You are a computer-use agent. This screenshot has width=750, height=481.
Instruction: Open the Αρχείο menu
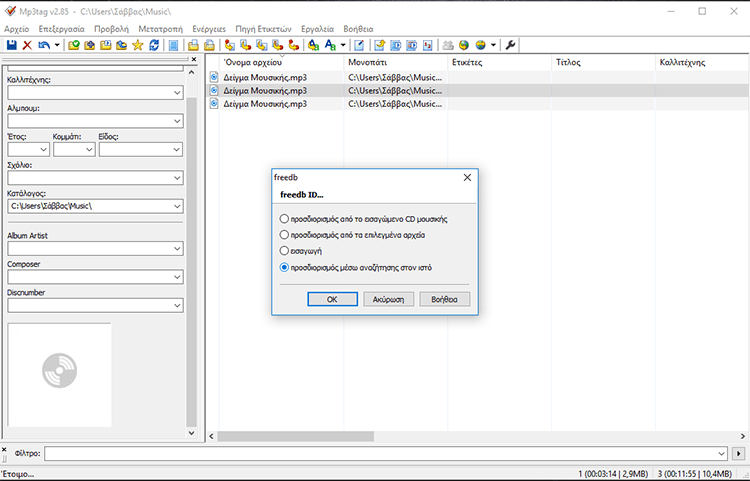point(16,29)
